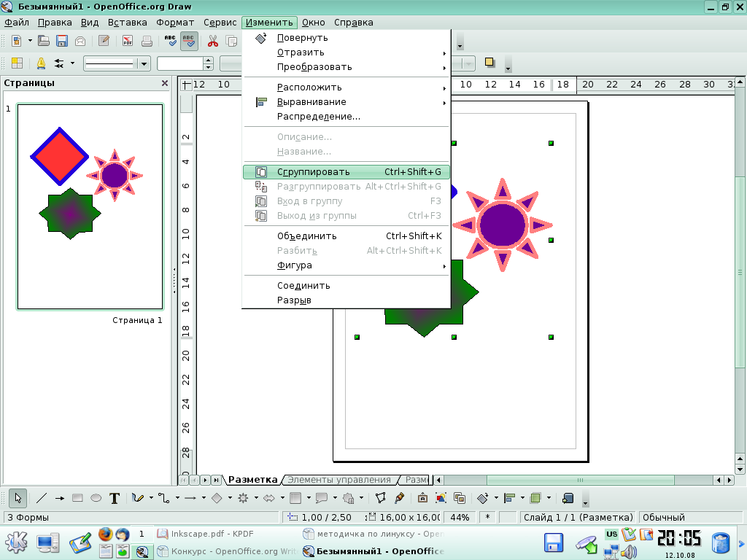
Task: Toggle the arrow selection tool
Action: click(x=18, y=499)
